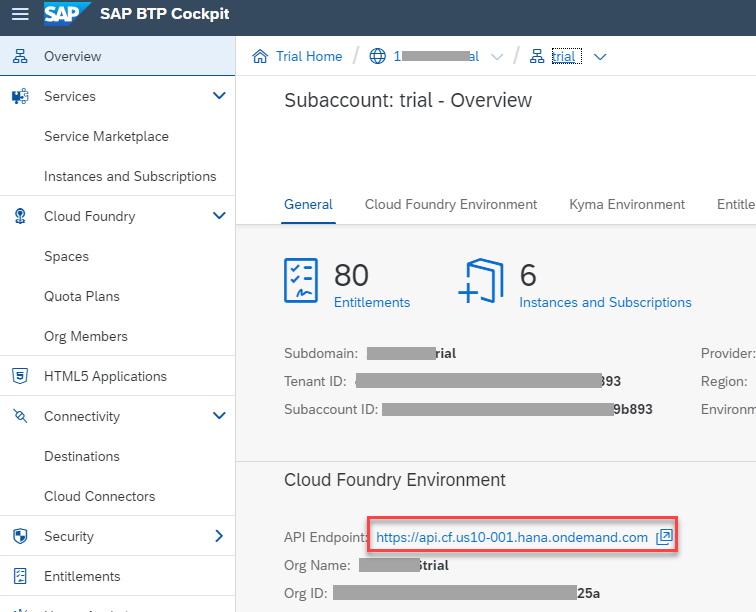This screenshot has width=756, height=612.
Task: Click the subaccount icon in breadcrumb
Action: tap(537, 56)
